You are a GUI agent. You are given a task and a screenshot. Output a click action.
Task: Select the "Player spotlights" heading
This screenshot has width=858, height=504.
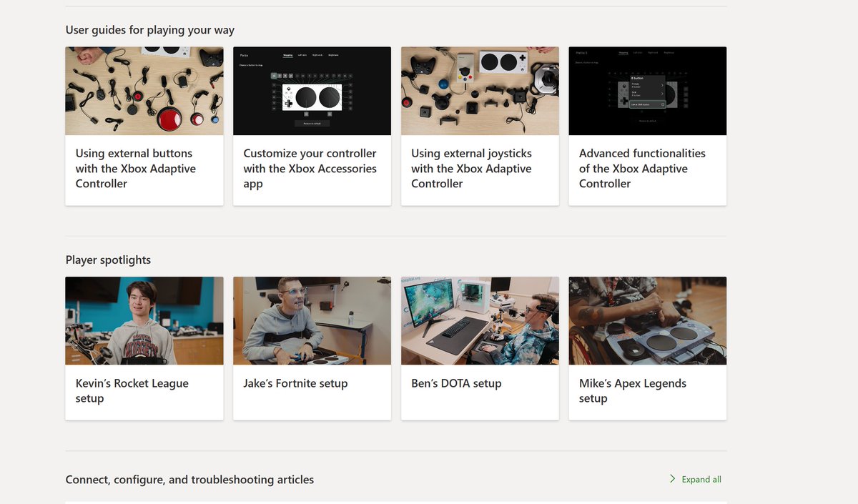point(108,260)
